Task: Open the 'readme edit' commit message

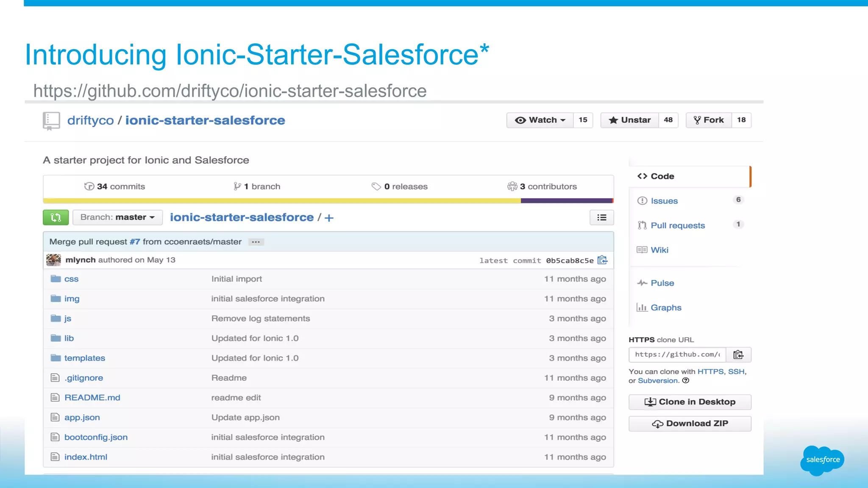Action: click(x=236, y=398)
